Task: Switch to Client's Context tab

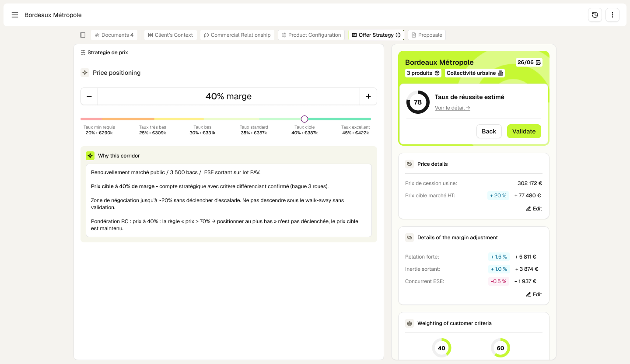Action: pyautogui.click(x=171, y=35)
